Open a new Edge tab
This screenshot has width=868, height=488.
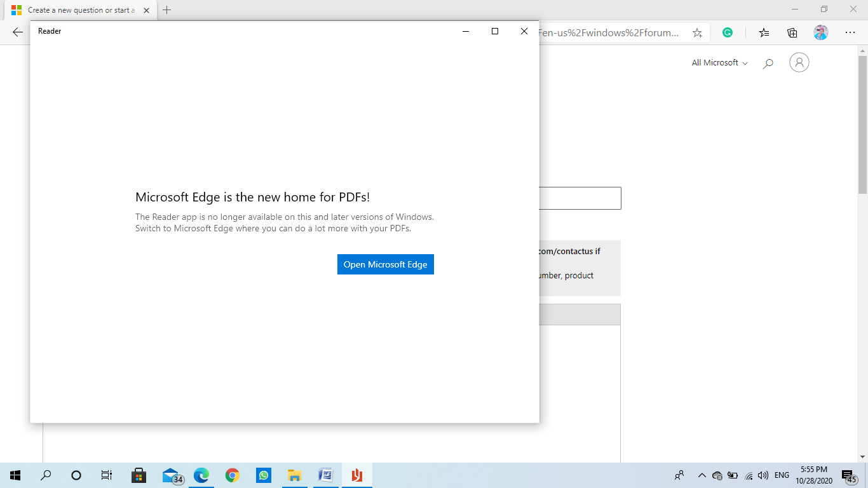click(x=167, y=10)
